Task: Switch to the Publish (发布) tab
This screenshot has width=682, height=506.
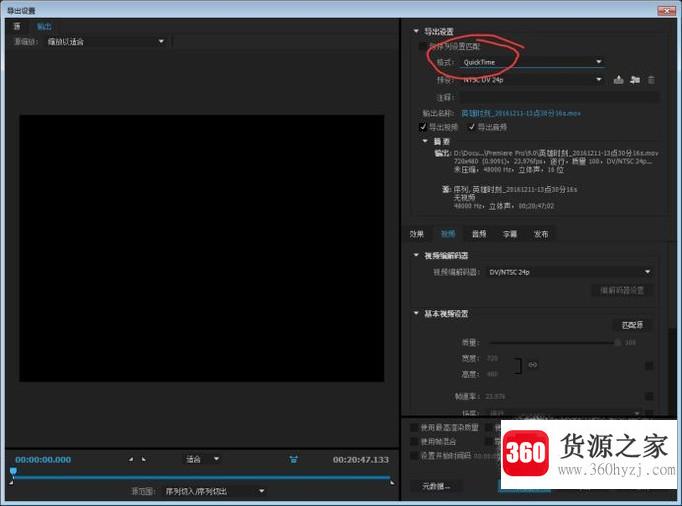Action: click(541, 234)
